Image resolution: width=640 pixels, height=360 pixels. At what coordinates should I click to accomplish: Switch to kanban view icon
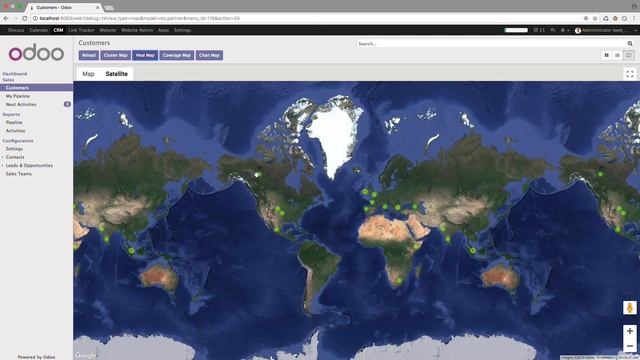[607, 55]
